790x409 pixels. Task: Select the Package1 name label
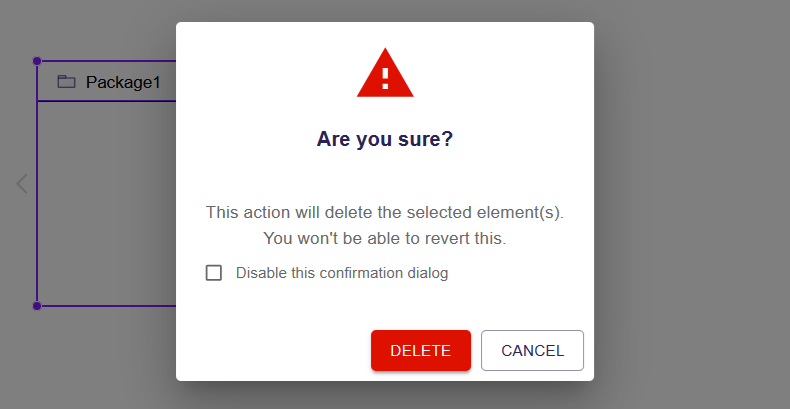pos(123,82)
